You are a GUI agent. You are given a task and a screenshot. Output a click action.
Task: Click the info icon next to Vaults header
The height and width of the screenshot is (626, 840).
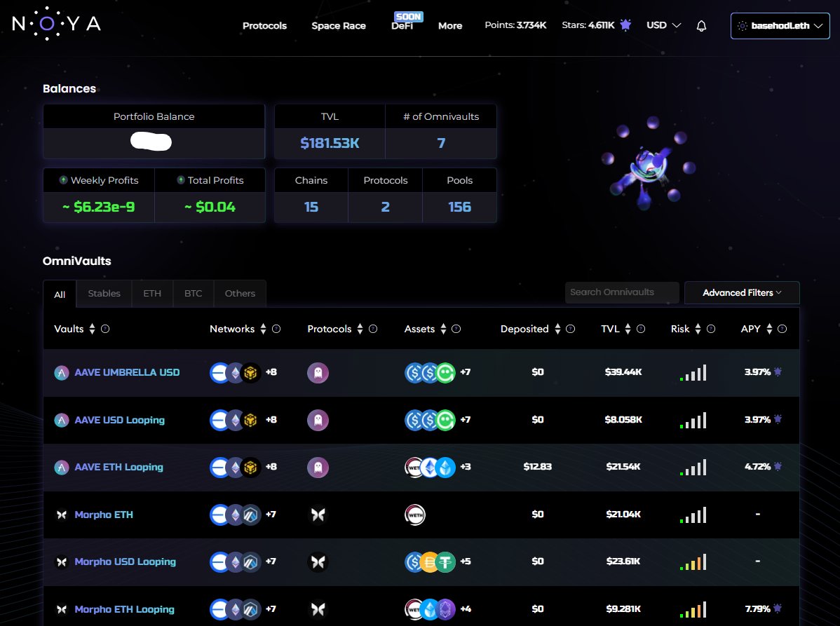pyautogui.click(x=105, y=329)
